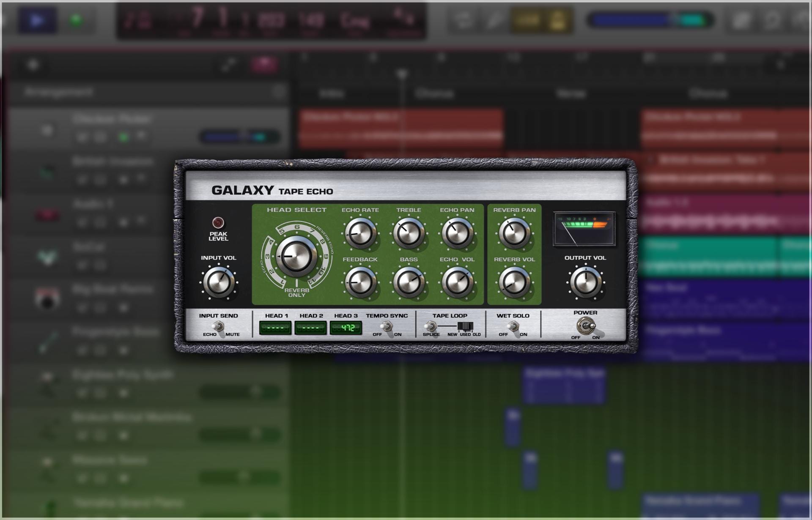Click the playhead in the ruler
This screenshot has height=520, width=812.
click(402, 74)
